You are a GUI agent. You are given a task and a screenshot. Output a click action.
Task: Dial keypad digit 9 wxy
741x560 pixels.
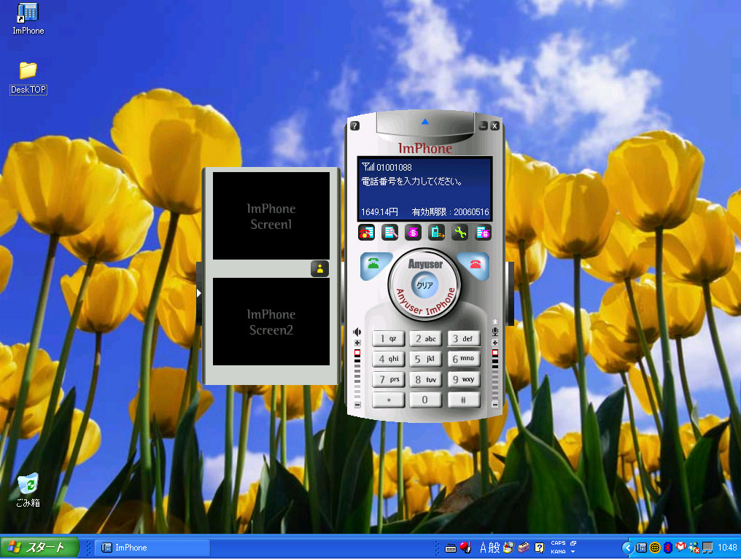coord(464,379)
